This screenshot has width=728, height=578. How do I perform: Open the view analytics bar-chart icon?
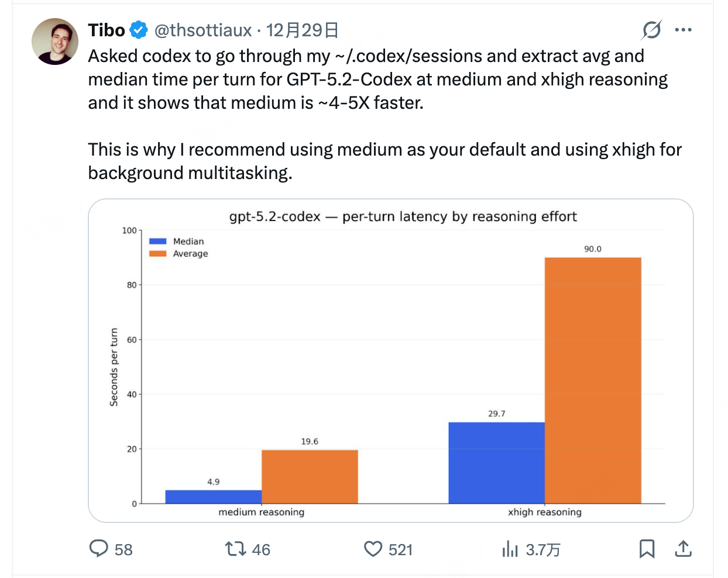point(510,549)
